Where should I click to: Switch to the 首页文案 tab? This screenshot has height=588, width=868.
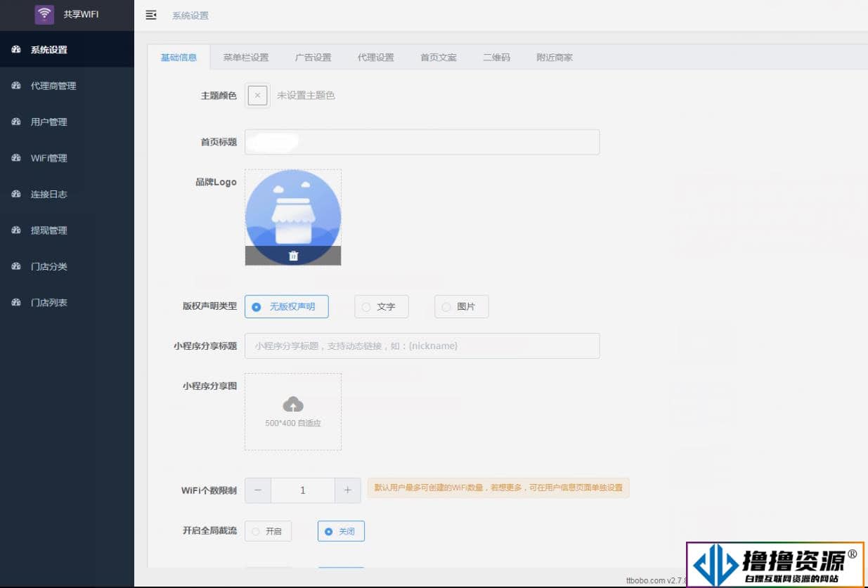coord(439,58)
